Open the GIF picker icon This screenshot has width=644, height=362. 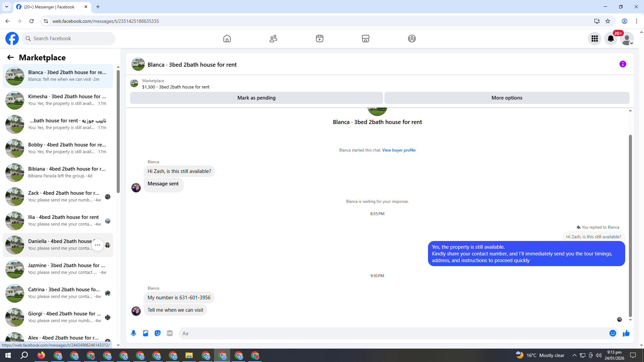click(x=170, y=333)
